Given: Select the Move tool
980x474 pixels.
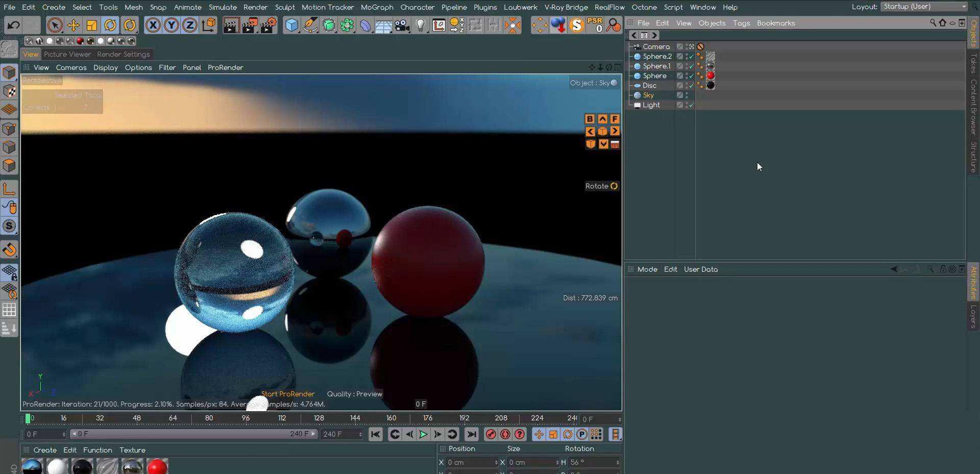Looking at the screenshot, I should pos(73,25).
